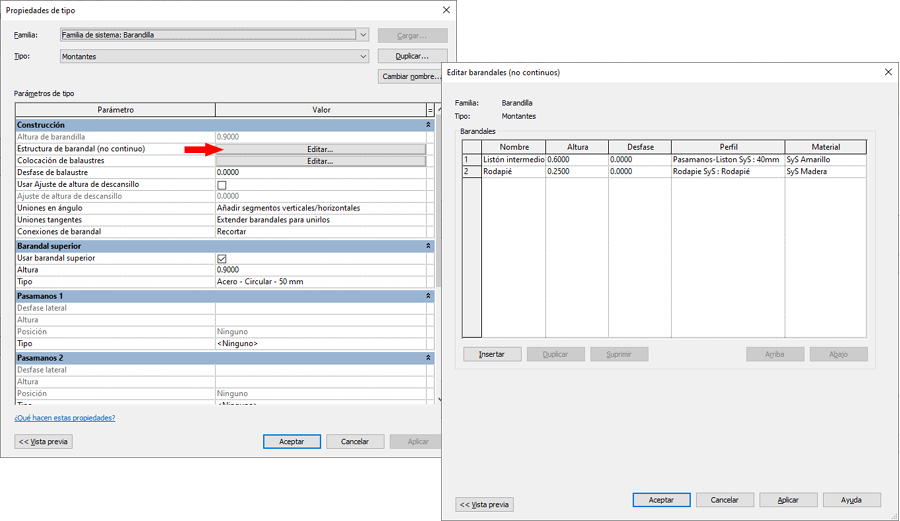Click the Rodapié height value 0.2500

(577, 172)
